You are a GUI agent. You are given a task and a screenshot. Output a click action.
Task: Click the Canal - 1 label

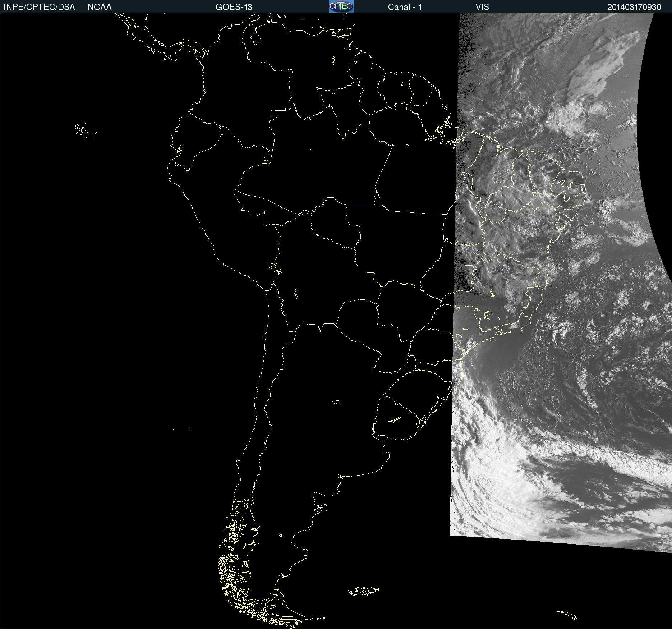405,7
